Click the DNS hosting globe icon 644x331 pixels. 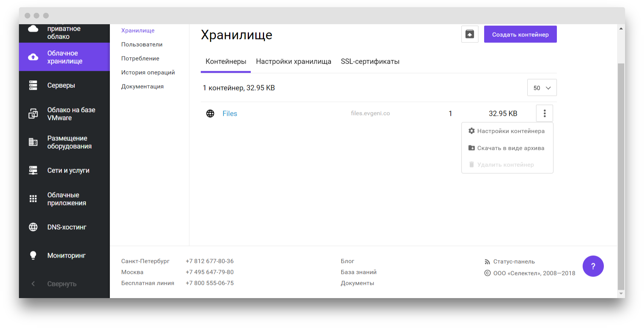tap(33, 227)
